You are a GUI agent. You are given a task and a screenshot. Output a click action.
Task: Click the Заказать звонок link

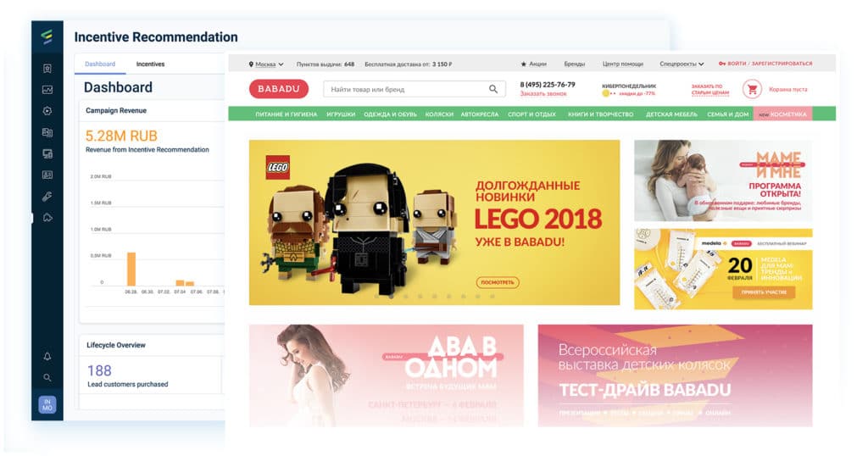[543, 94]
